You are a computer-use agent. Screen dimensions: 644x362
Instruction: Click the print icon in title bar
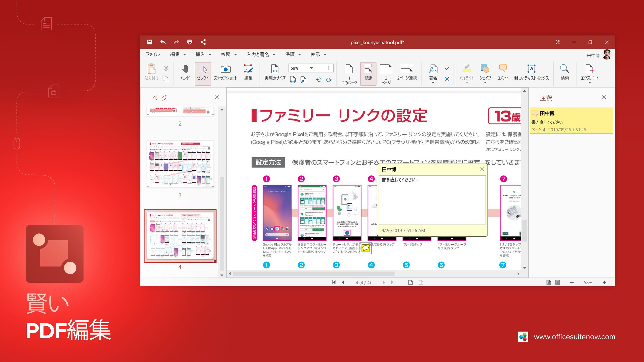(x=190, y=42)
